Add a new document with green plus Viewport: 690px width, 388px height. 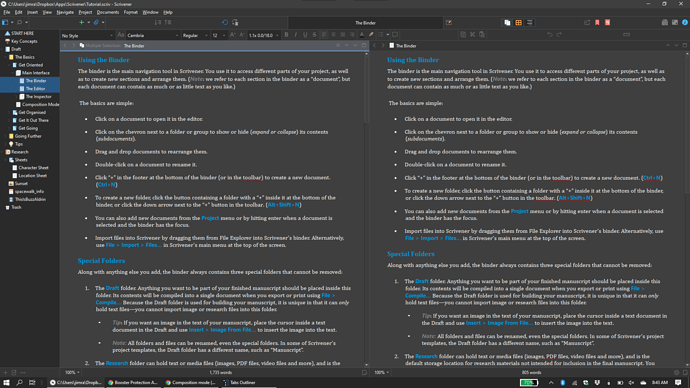81,22
